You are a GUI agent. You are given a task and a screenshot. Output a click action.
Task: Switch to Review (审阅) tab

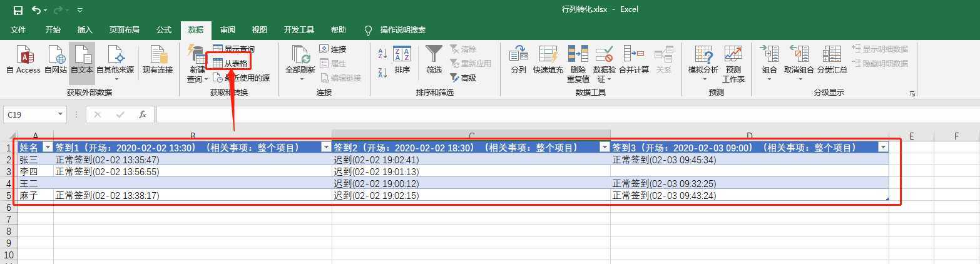[x=227, y=29]
